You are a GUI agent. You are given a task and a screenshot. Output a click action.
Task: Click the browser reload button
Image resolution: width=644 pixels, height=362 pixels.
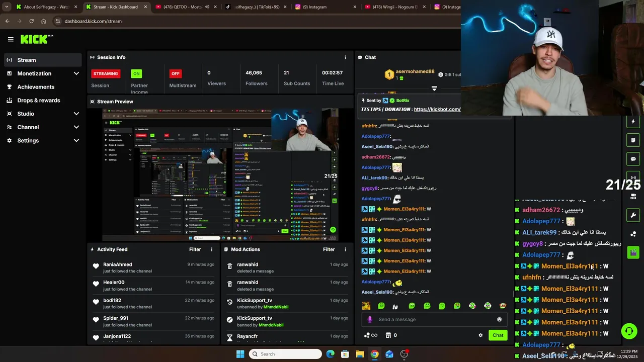pyautogui.click(x=31, y=21)
